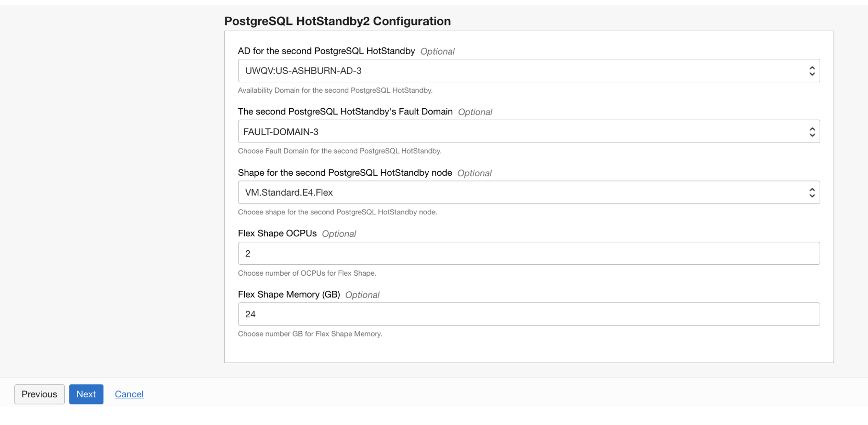Select the HotStandby's Fault Domain field label
The height and width of the screenshot is (425, 868).
[x=345, y=112]
